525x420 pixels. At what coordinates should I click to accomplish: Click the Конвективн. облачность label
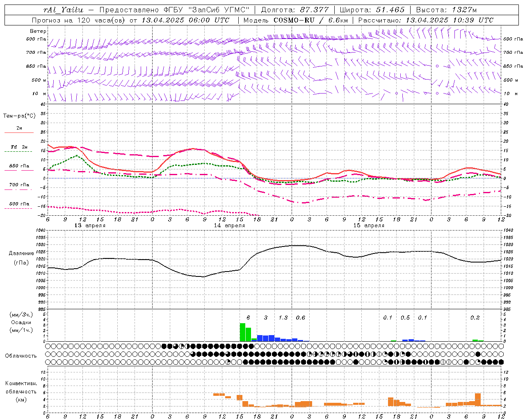coord(21,388)
